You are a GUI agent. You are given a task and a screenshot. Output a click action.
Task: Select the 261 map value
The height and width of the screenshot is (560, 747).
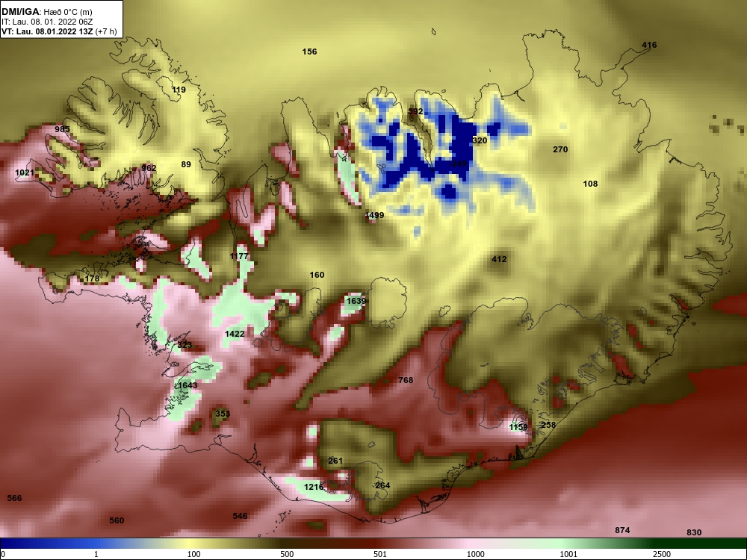tap(335, 461)
